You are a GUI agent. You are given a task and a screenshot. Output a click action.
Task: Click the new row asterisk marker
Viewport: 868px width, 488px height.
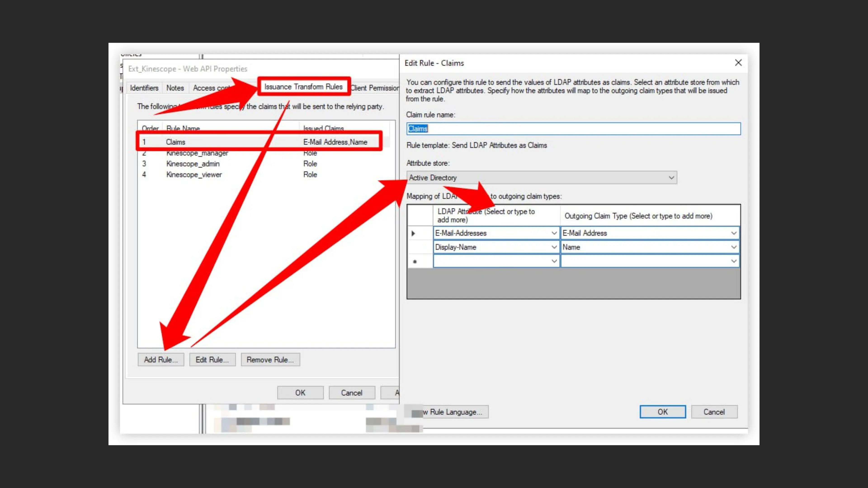point(415,261)
